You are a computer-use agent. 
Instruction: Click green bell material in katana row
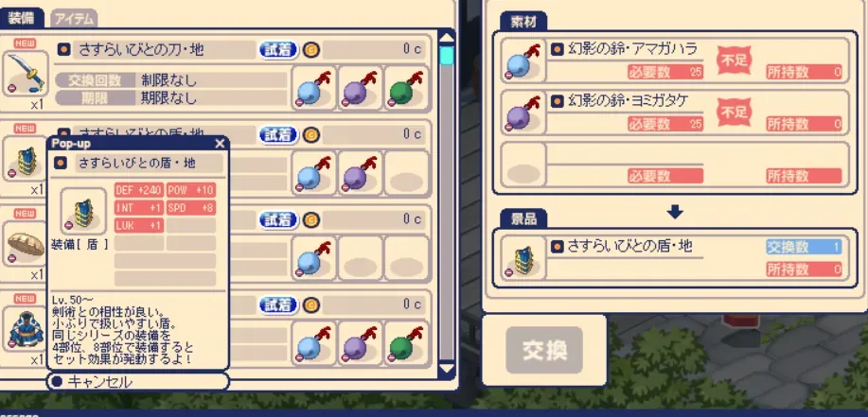point(407,88)
